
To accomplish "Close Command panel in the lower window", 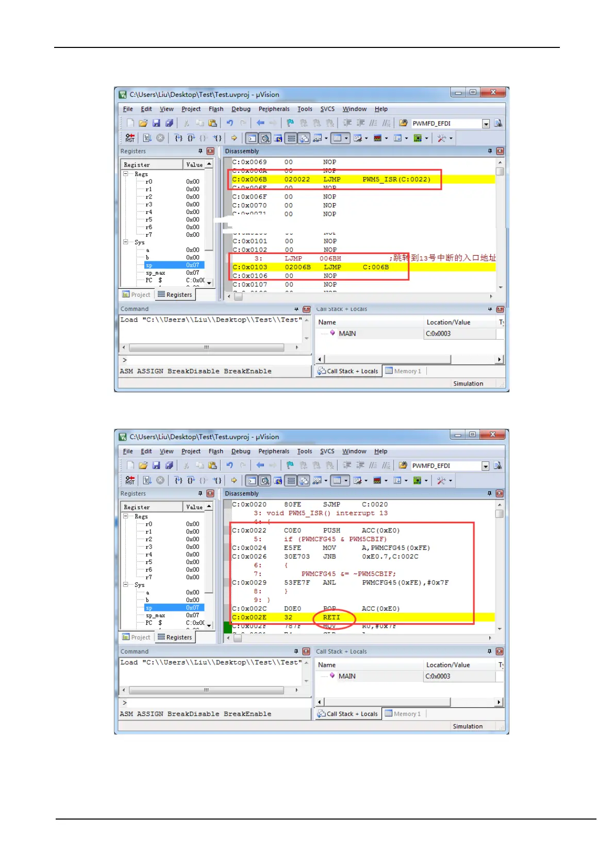I will pyautogui.click(x=306, y=652).
